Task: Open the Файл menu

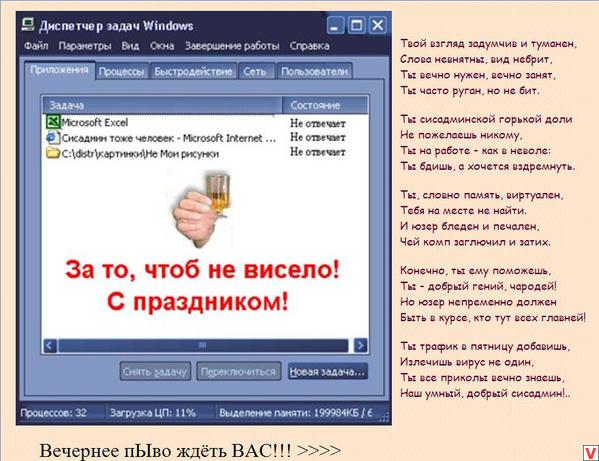Action: click(36, 46)
